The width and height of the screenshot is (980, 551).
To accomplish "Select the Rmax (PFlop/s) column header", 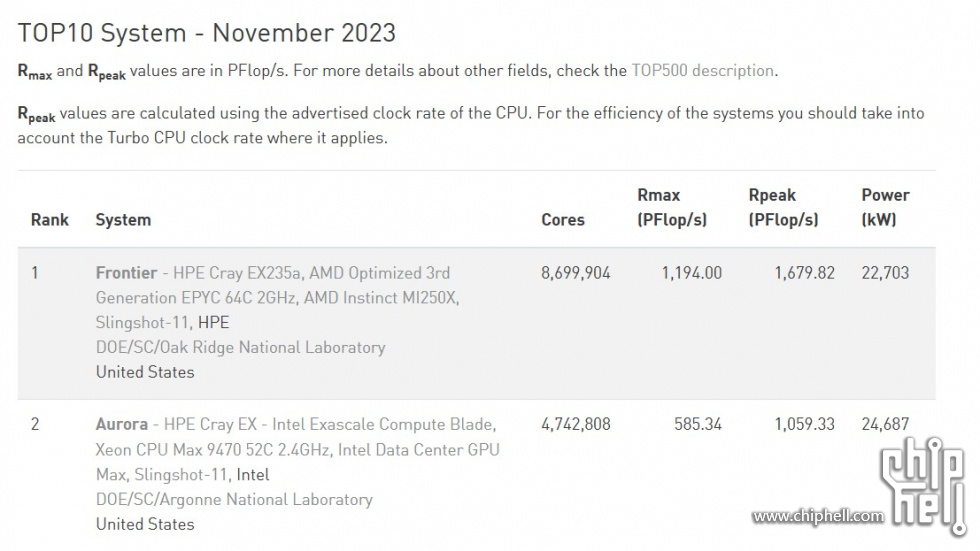I will point(672,207).
